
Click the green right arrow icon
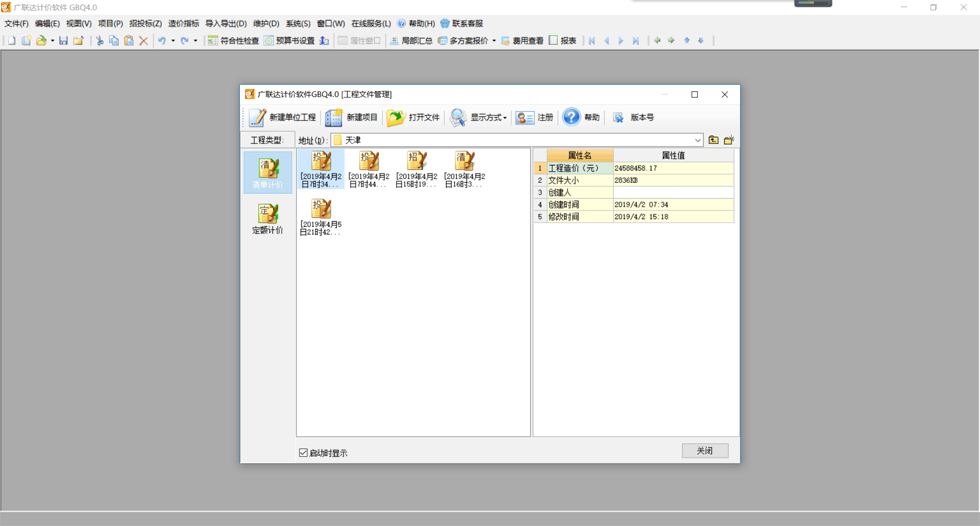671,40
